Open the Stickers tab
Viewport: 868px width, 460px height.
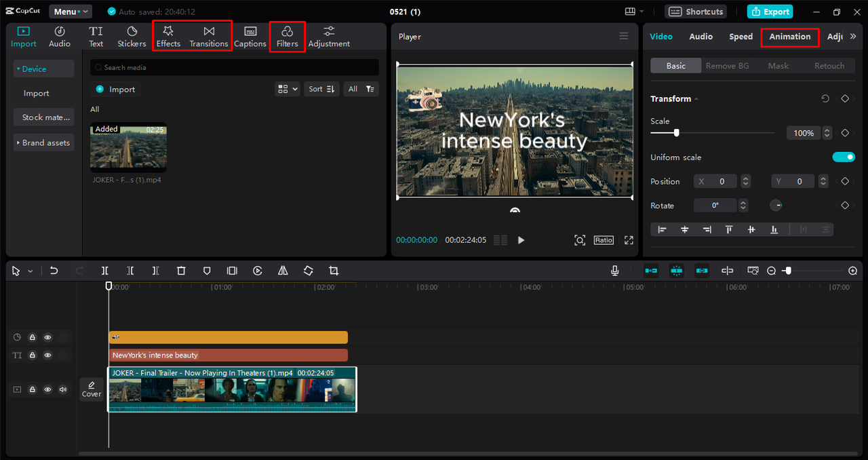click(132, 37)
